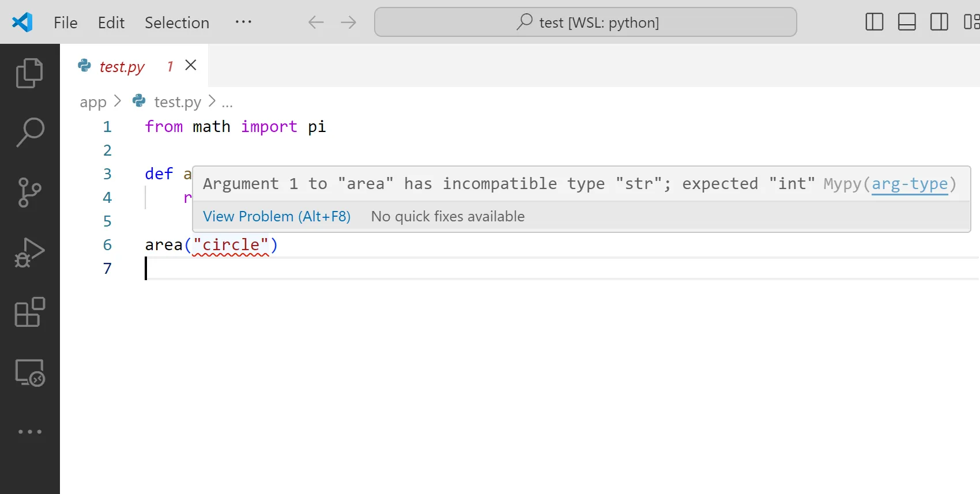Viewport: 980px width, 494px height.
Task: Click View Problem (Alt+F8) link
Action: tap(277, 217)
